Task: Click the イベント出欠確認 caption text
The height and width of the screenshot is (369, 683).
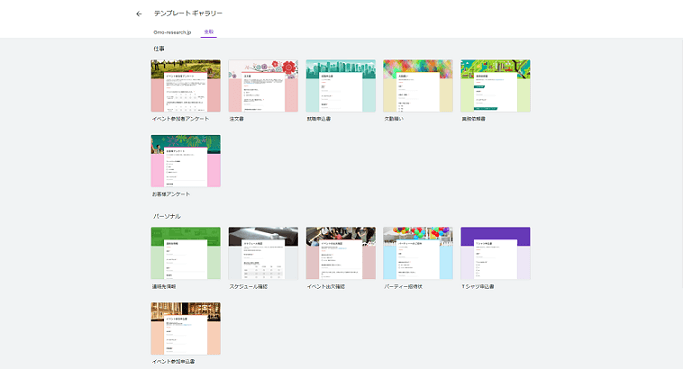Action: click(326, 287)
